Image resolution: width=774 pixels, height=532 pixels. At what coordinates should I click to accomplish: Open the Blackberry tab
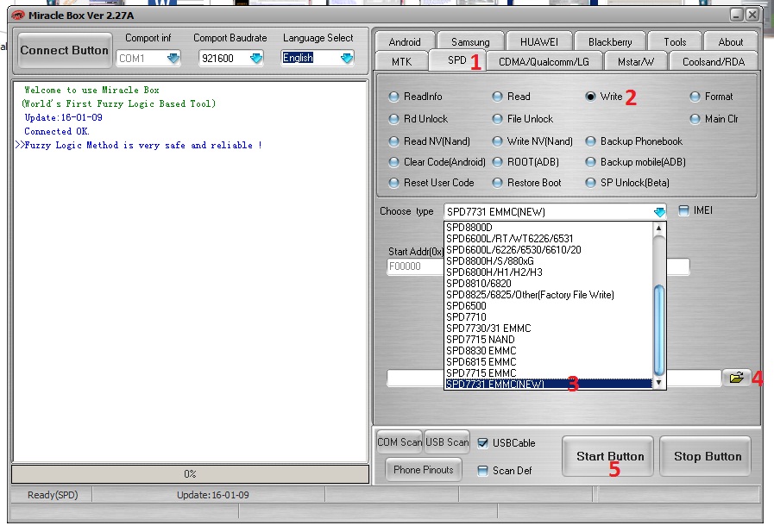pyautogui.click(x=610, y=42)
